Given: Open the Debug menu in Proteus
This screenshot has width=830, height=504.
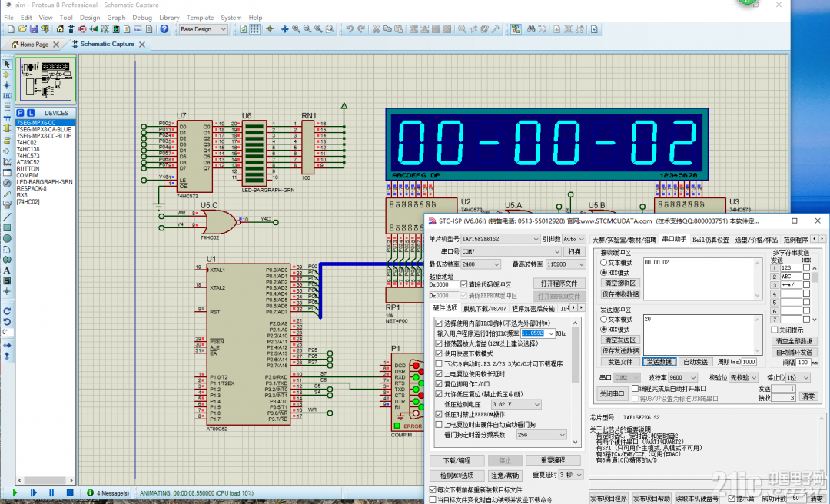Looking at the screenshot, I should (x=142, y=18).
